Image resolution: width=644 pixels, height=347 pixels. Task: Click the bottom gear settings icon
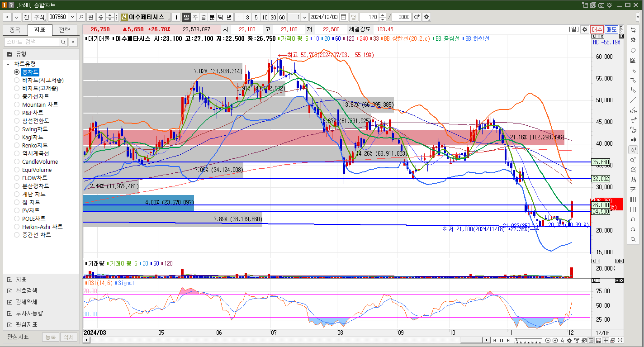tap(569, 340)
